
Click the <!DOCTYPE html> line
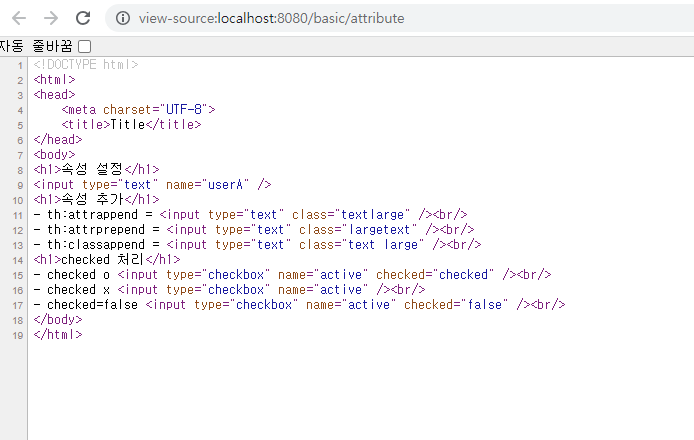pyautogui.click(x=86, y=65)
